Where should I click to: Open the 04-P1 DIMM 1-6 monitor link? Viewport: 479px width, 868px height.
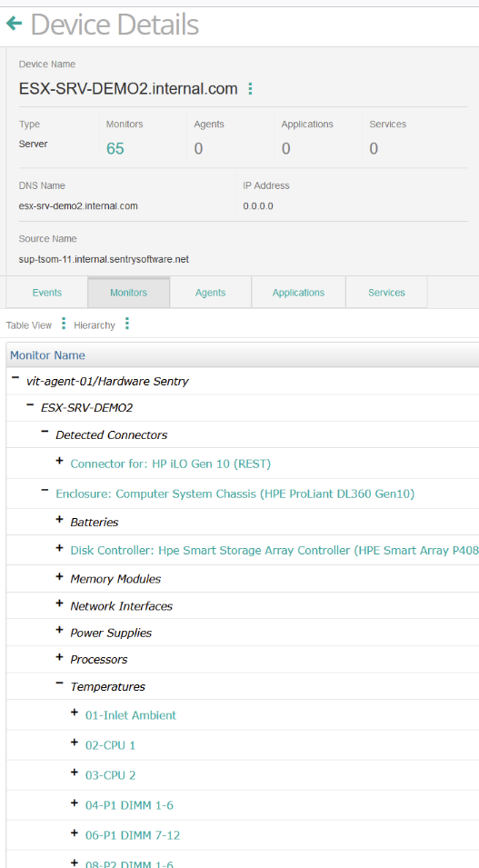point(129,805)
